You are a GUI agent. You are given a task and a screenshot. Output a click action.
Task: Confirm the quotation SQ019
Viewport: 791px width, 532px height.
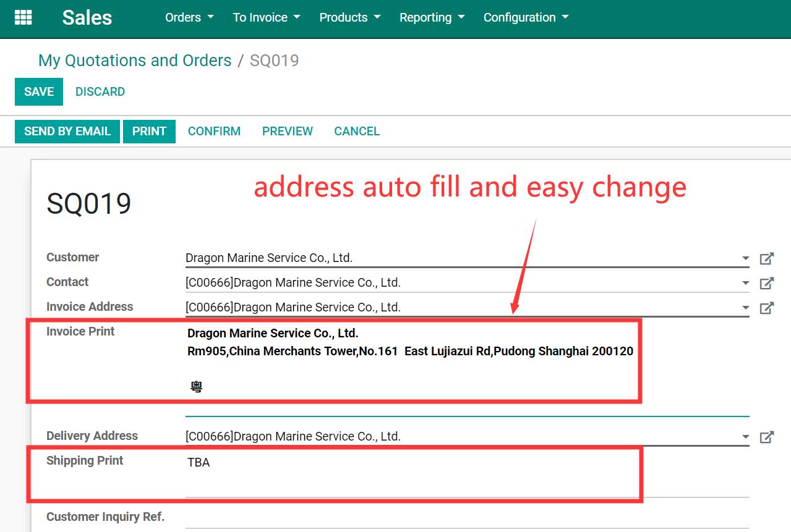(214, 131)
